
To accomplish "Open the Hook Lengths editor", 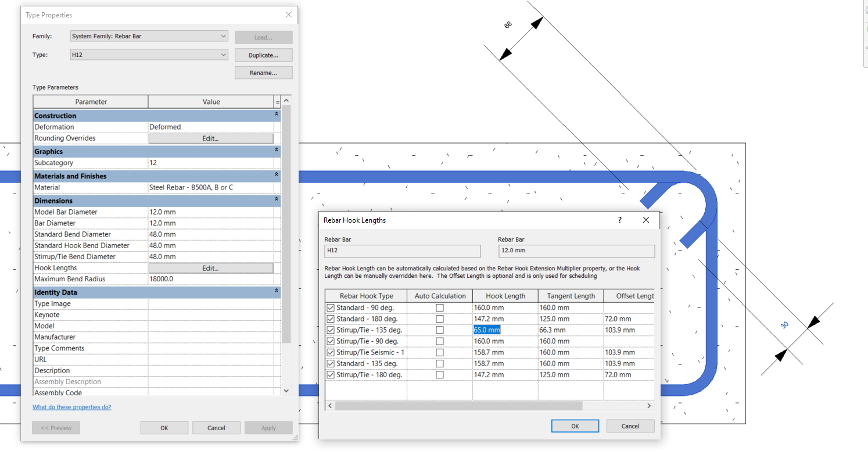I will pyautogui.click(x=210, y=267).
